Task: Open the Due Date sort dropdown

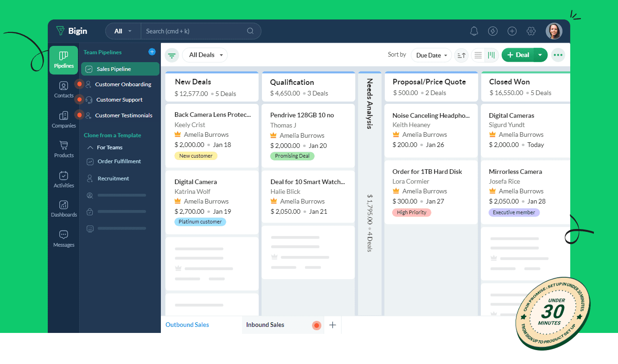Action: tap(431, 55)
